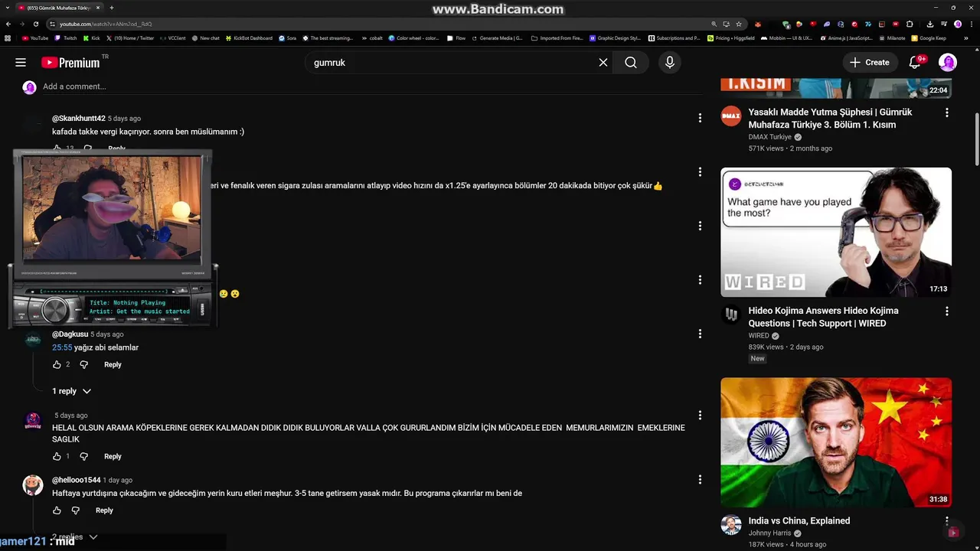Open YouTube notifications bell

(x=915, y=63)
